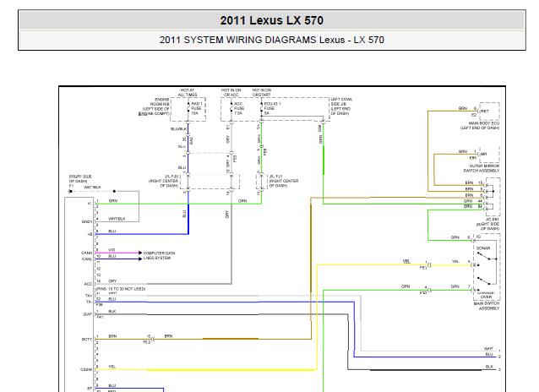Click the "CHANGE-OVER" switch label
Image resolution: width=539 pixels, height=392 pixels.
[x=486, y=295]
